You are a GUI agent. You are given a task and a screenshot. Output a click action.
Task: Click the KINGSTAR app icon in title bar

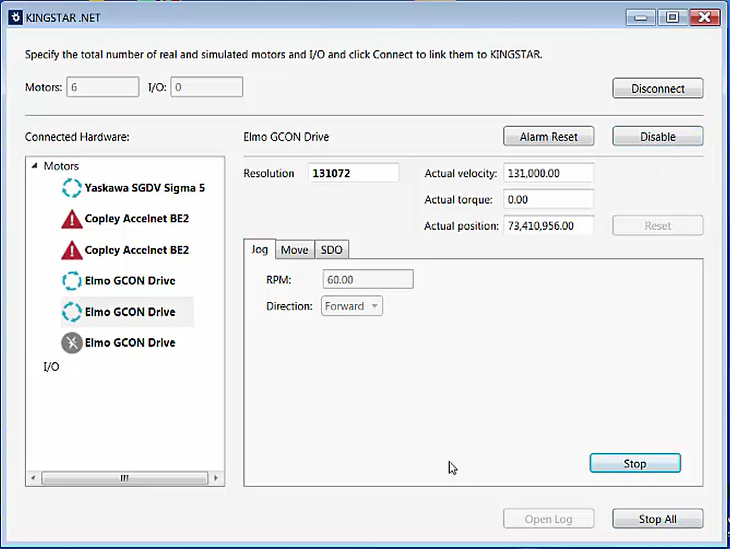pyautogui.click(x=15, y=18)
